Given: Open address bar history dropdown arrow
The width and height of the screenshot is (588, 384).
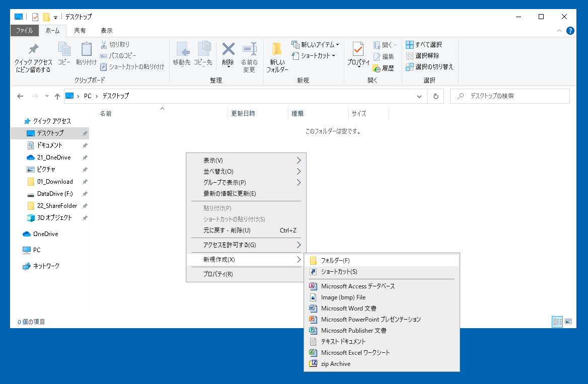Looking at the screenshot, I should tap(419, 96).
